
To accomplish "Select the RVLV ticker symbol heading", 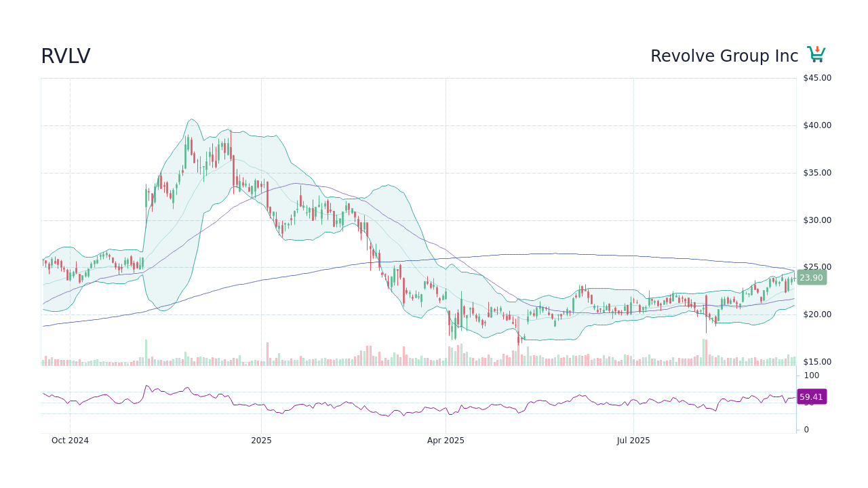I will 66,56.
